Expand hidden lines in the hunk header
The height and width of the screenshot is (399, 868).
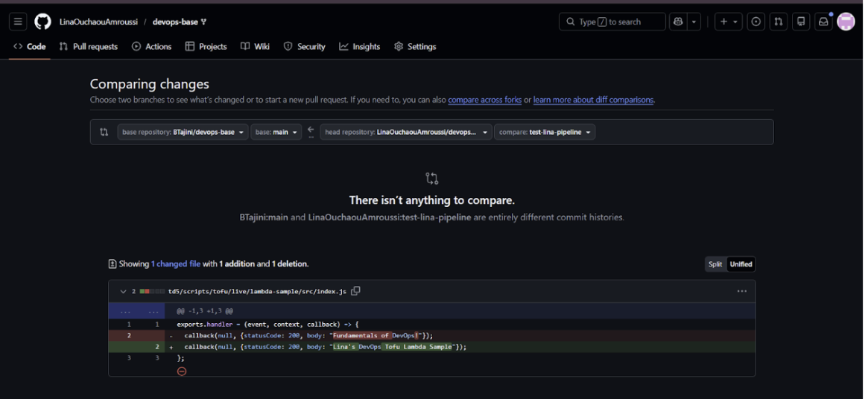137,311
